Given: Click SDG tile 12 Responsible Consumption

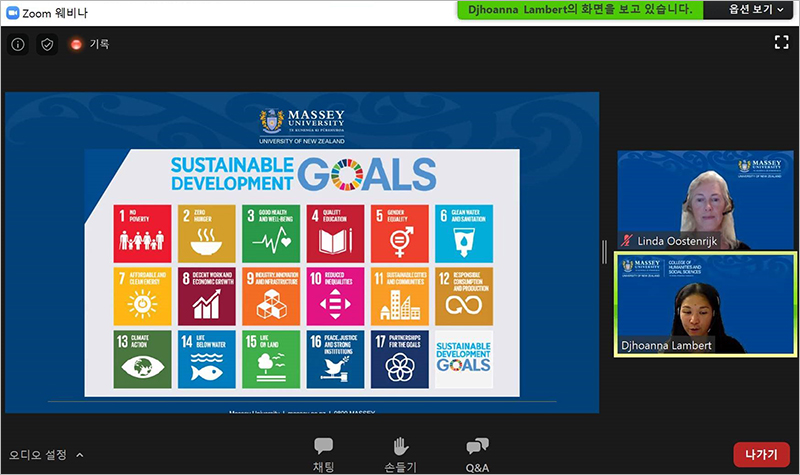Looking at the screenshot, I should pos(464,296).
